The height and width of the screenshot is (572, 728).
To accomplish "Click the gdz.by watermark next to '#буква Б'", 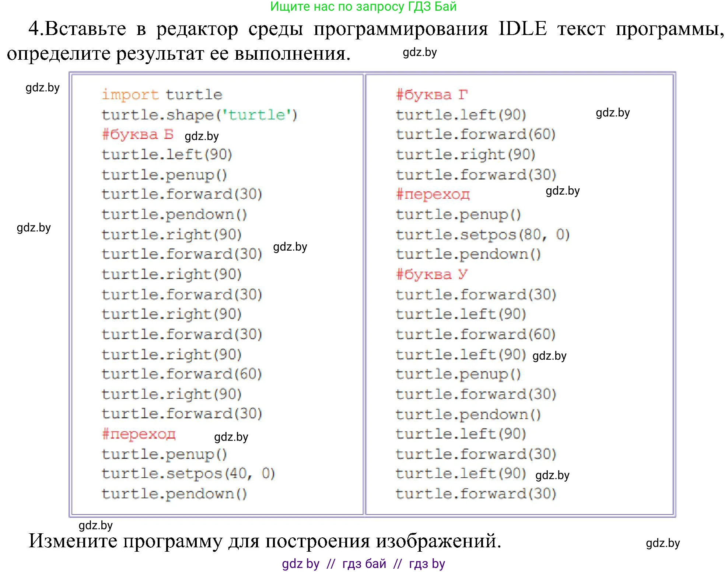I will tap(202, 136).
